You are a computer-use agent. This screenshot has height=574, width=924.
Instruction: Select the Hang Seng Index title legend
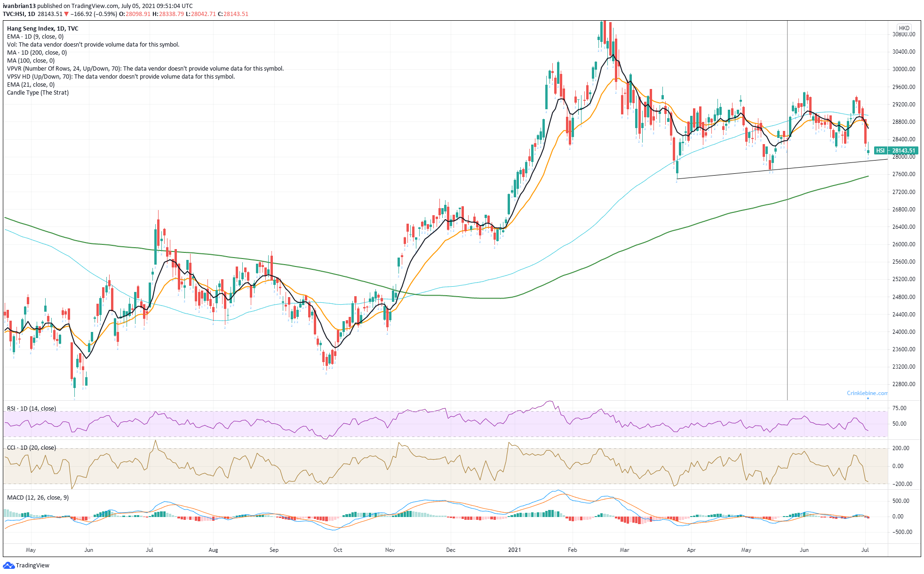click(x=42, y=29)
